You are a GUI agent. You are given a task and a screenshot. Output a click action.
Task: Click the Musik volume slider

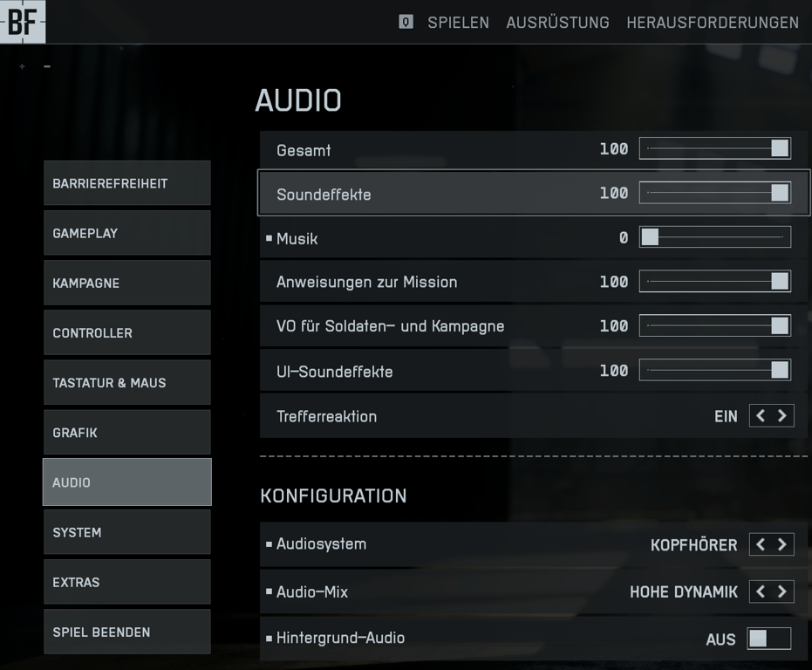click(x=714, y=237)
